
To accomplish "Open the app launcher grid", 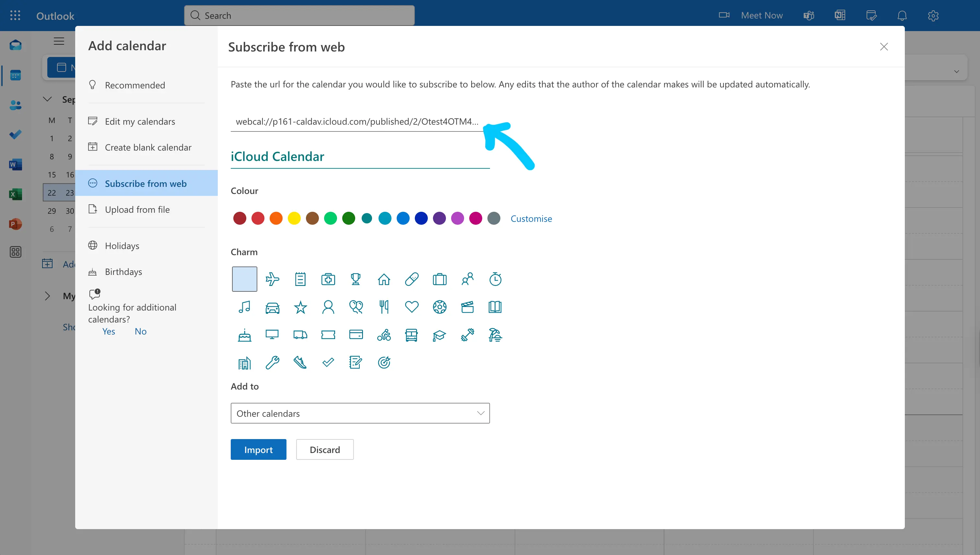I will tap(15, 16).
